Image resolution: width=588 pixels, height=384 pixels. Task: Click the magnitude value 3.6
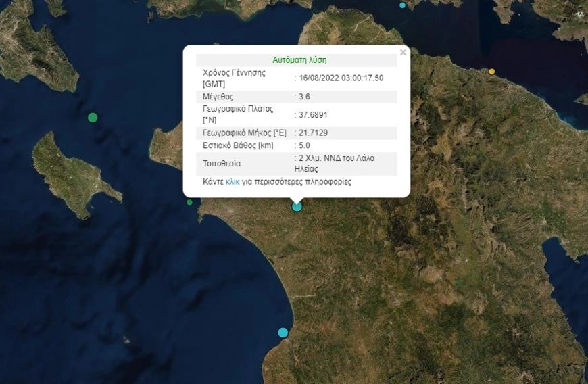point(304,97)
